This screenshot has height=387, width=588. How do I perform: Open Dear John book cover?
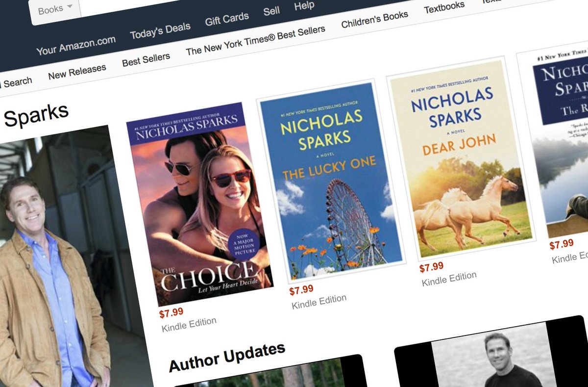coord(462,158)
